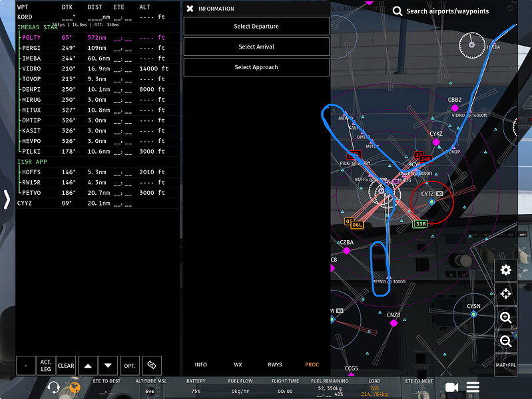Select MIRUG waypoint row
This screenshot has width=532, height=399.
[97, 100]
